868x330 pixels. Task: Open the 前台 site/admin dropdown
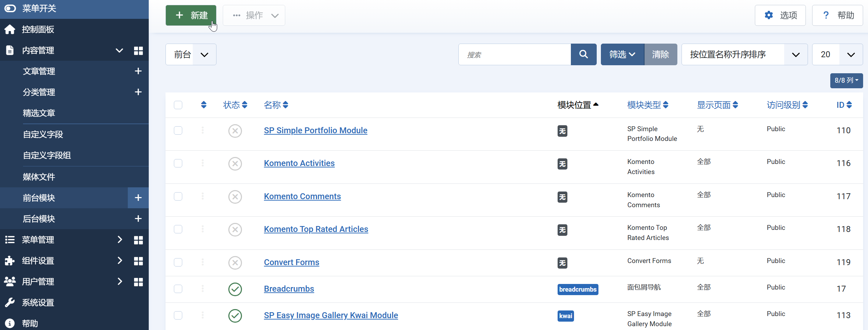(191, 54)
